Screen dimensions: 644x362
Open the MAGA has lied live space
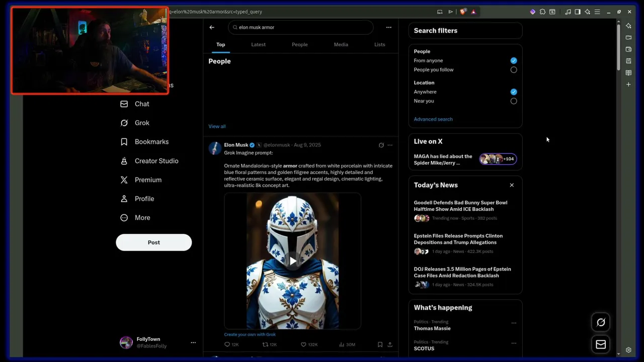[465, 159]
